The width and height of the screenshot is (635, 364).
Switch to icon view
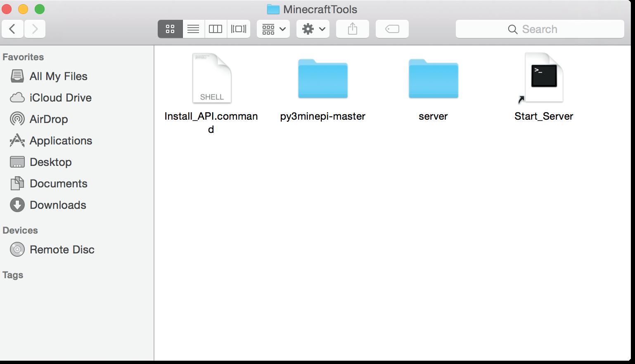point(170,29)
